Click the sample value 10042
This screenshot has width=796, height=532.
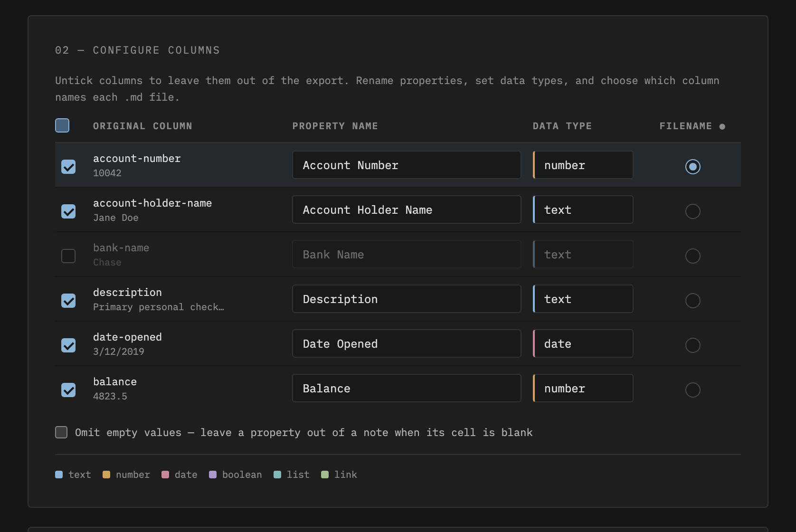[x=107, y=173]
